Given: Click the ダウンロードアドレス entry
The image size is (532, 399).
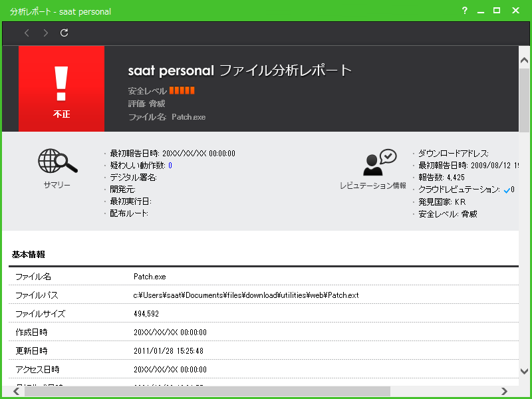Looking at the screenshot, I should pyautogui.click(x=454, y=154).
